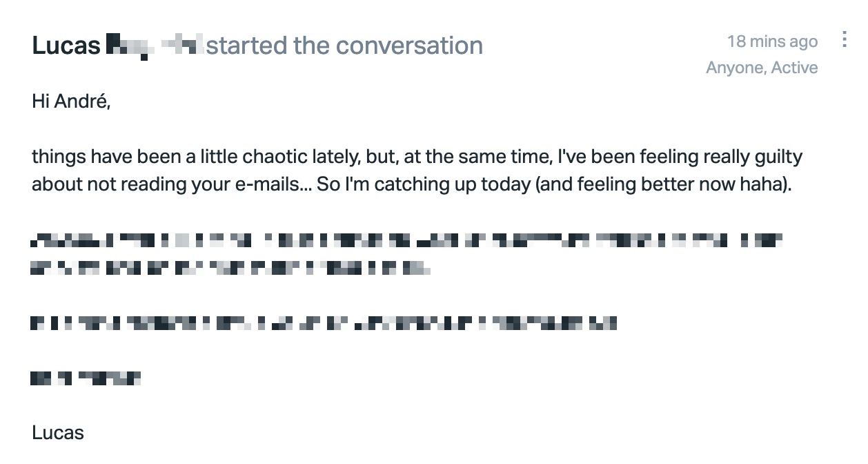Viewport: 868px width, 464px height.
Task: Click the greeting "Hi André,"
Action: coord(71,102)
